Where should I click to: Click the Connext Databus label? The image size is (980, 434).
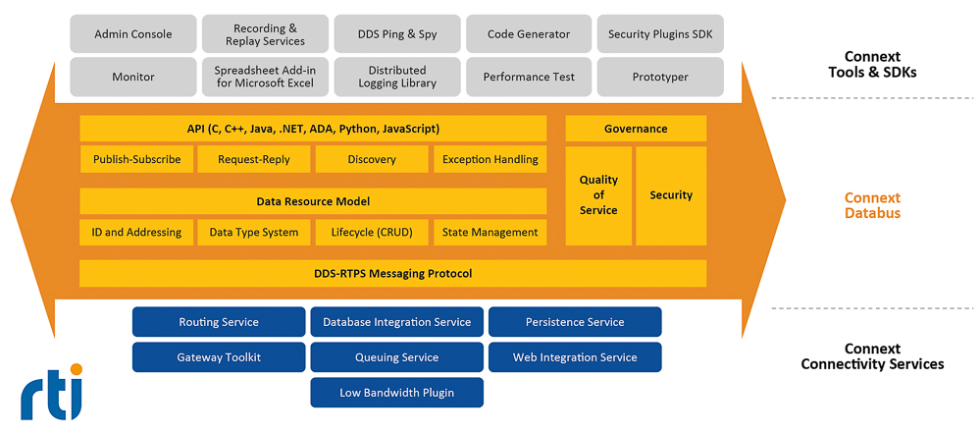pos(872,205)
